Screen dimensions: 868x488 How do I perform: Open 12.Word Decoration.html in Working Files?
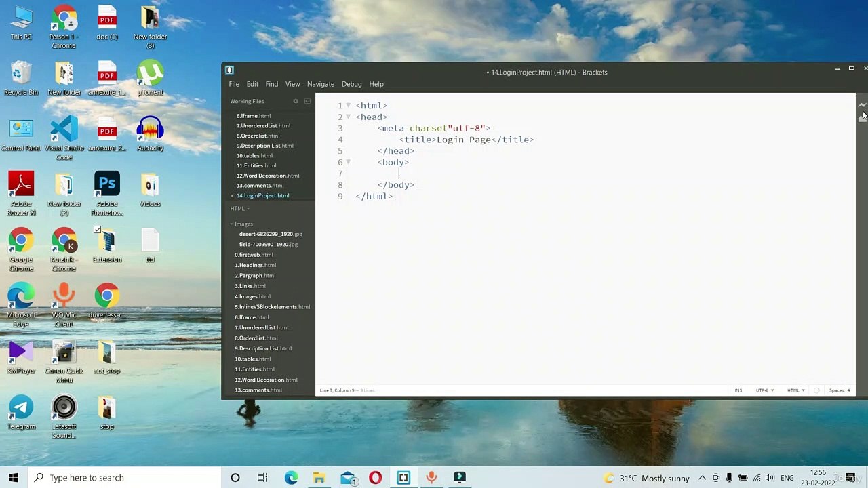tap(268, 176)
